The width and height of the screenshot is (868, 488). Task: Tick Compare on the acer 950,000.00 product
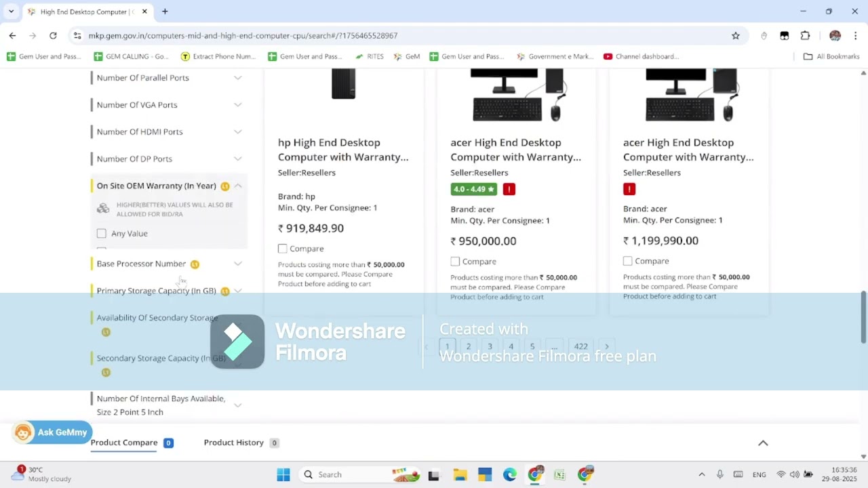click(x=455, y=262)
